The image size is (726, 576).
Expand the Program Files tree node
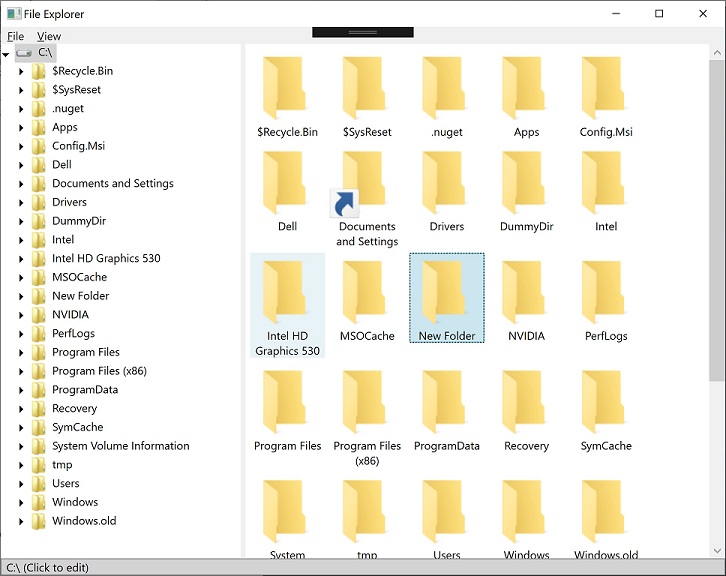21,352
